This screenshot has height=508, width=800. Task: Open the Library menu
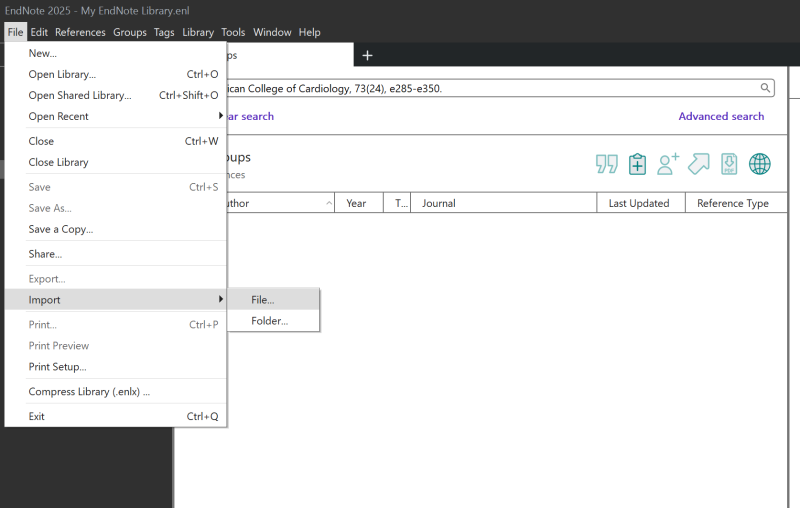198,32
